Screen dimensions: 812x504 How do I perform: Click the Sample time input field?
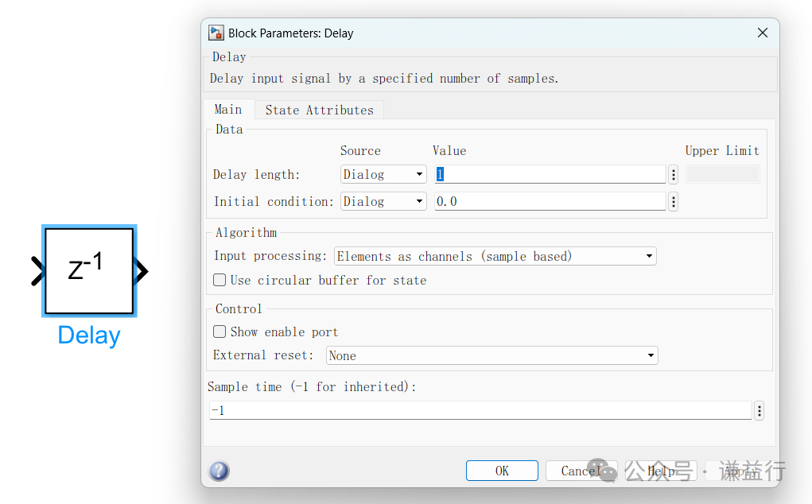[x=477, y=410]
